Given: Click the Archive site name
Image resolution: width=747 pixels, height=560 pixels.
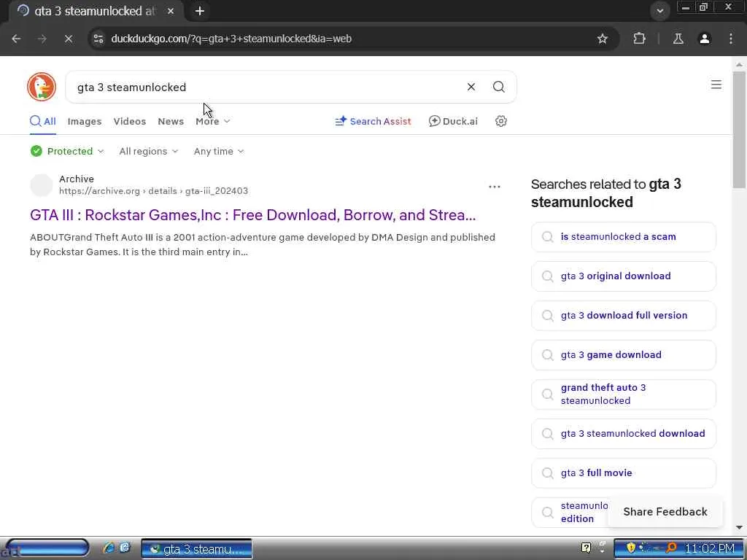Looking at the screenshot, I should pos(76,179).
